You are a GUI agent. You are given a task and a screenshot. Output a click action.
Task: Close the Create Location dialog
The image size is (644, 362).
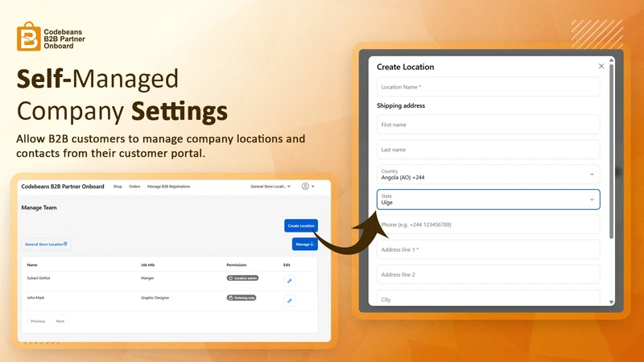[601, 66]
